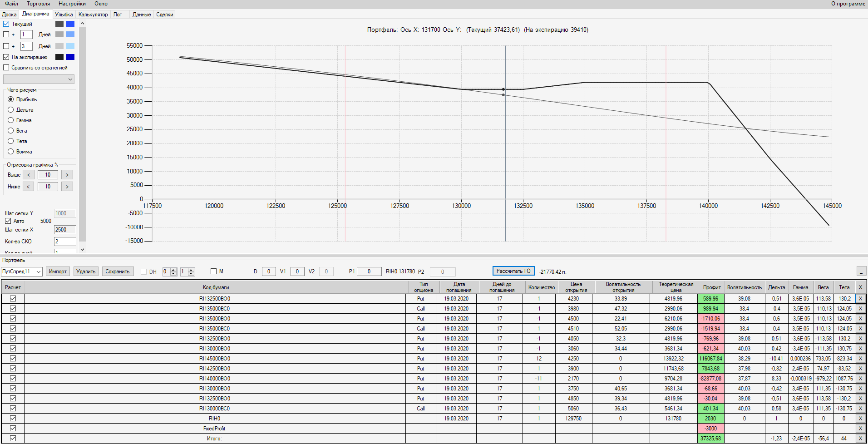This screenshot has width=868, height=444.
Task: Expand the strategy comparison combo box
Action: [x=39, y=79]
